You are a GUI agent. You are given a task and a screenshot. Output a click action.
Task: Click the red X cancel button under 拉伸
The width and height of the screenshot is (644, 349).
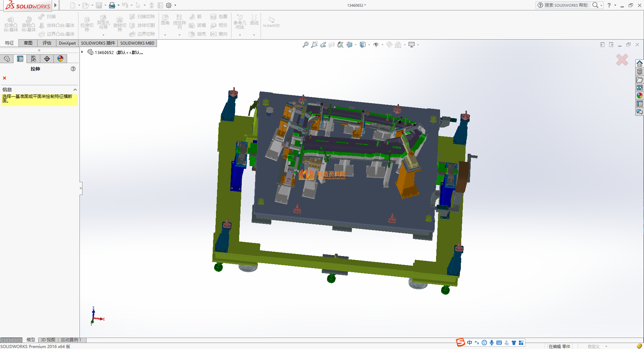(x=5, y=78)
